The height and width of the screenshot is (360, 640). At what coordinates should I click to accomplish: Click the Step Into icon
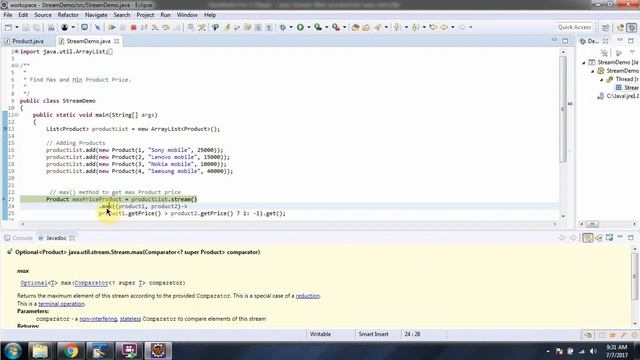(x=155, y=27)
